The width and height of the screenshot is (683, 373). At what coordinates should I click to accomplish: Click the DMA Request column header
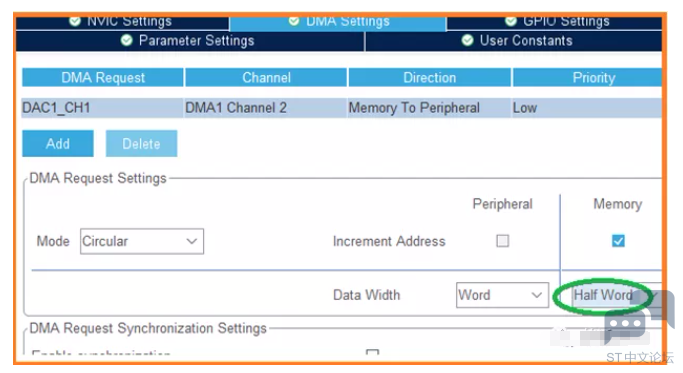(x=103, y=78)
